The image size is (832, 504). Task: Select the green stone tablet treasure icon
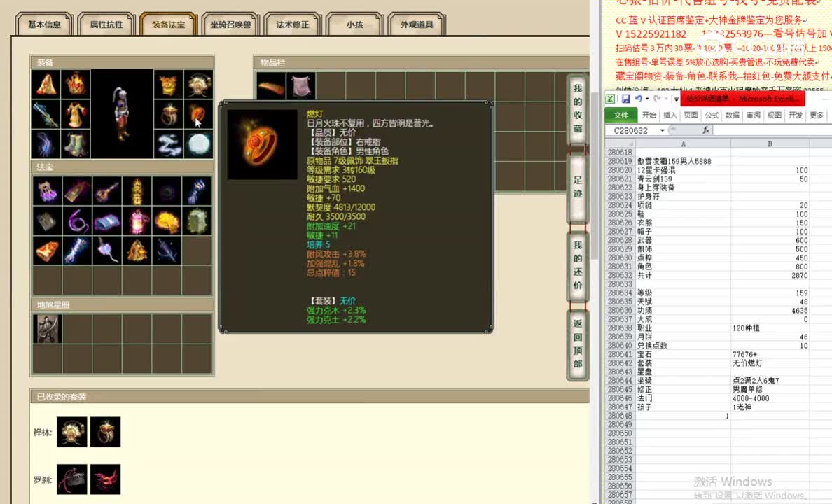(x=197, y=220)
